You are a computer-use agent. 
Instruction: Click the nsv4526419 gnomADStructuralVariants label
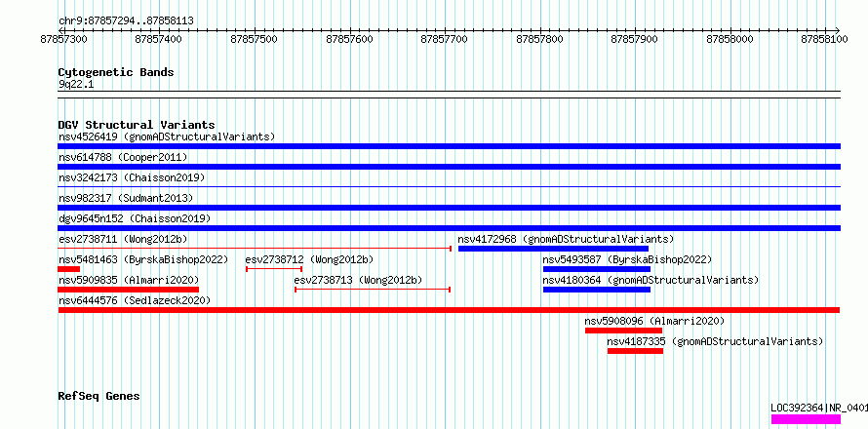coord(167,136)
